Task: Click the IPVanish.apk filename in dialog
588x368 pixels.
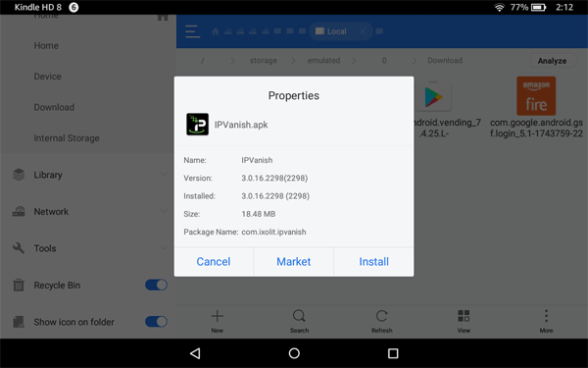Action: 241,125
